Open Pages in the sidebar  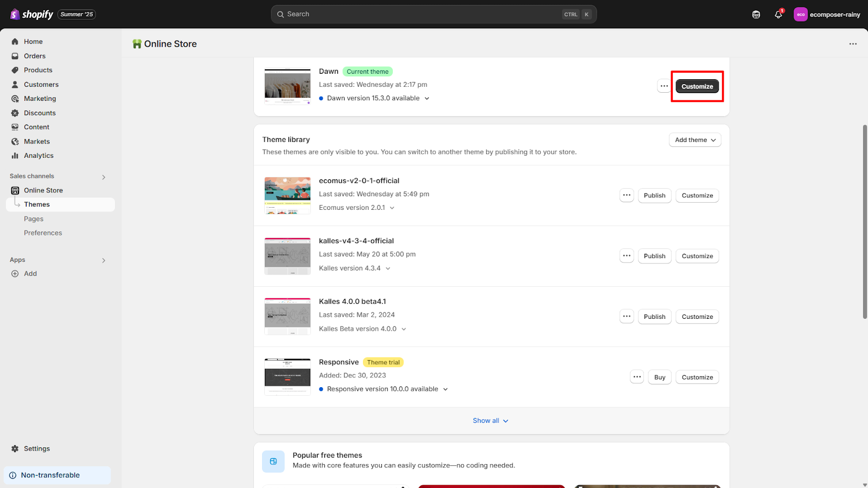click(34, 219)
